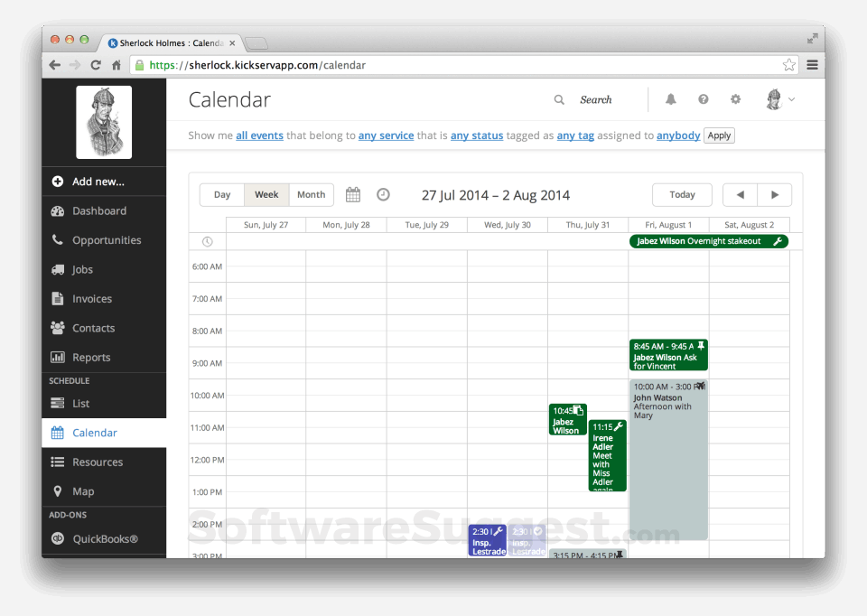
Task: Open the settings gear icon
Action: [x=735, y=99]
